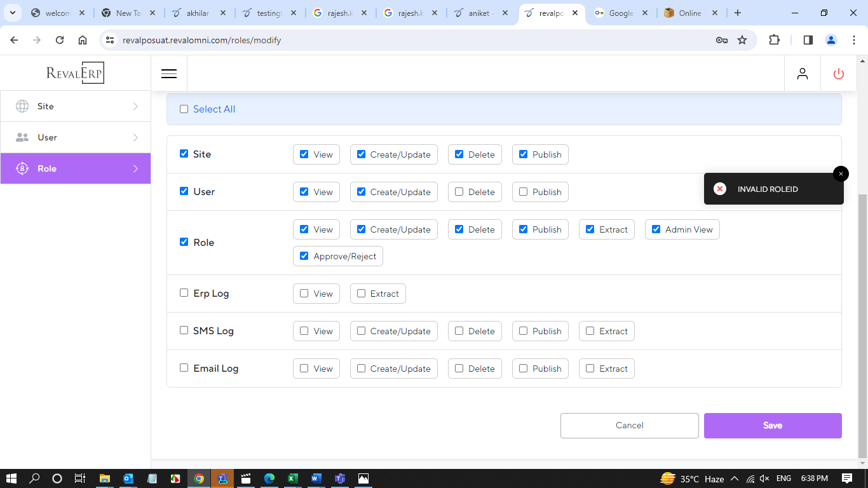The width and height of the screenshot is (868, 488).
Task: Bookmark this page with the star icon
Action: coord(742,40)
